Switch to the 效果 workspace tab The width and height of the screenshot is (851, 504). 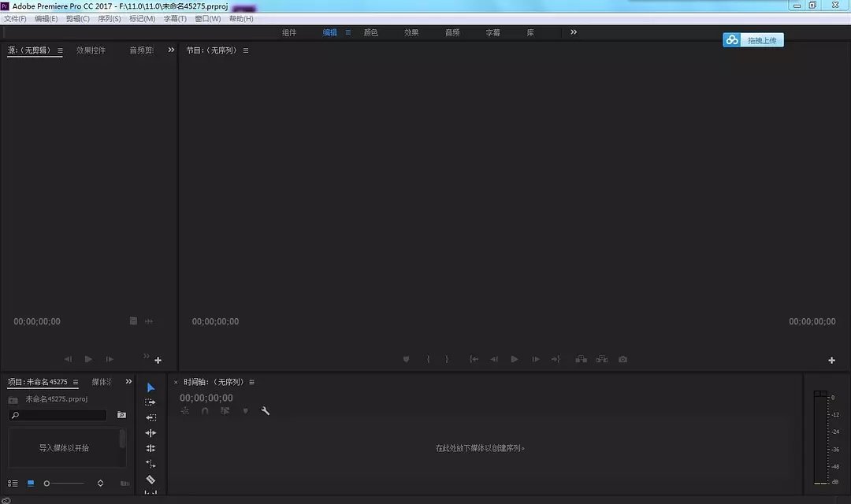tap(411, 32)
